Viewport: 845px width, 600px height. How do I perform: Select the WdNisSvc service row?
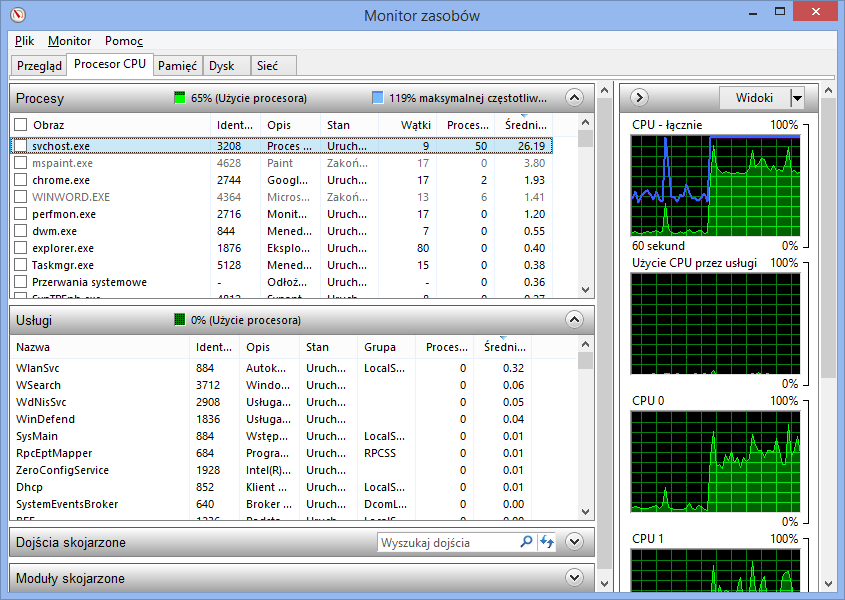click(271, 402)
